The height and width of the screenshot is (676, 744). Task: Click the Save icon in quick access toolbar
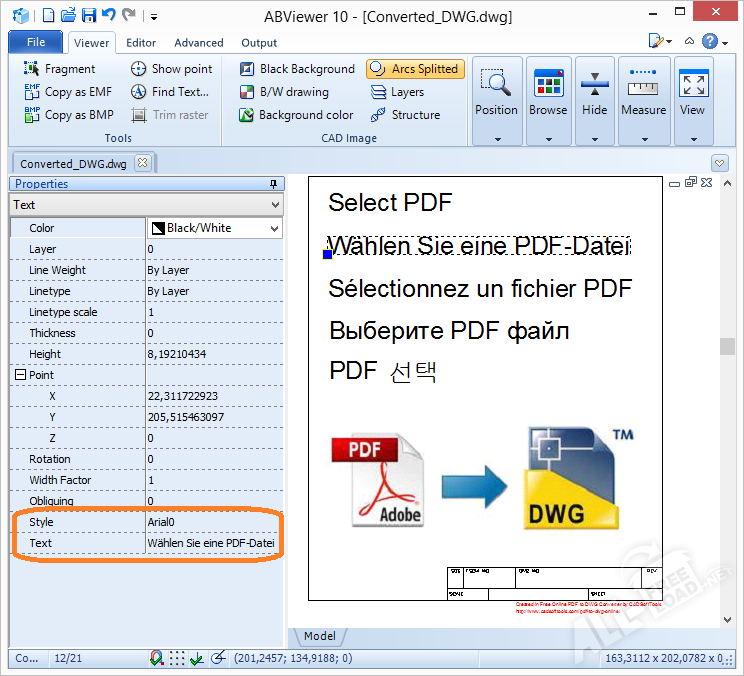89,15
